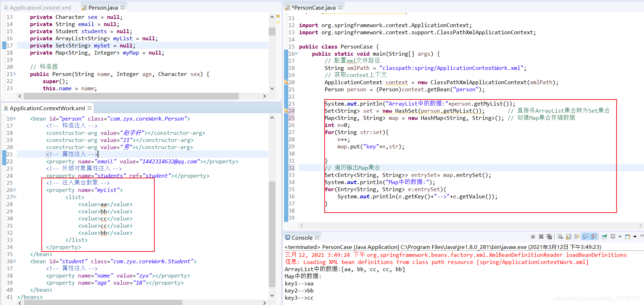Toggle show console when standard error changes
The width and height of the screenshot is (644, 305).
593,237
